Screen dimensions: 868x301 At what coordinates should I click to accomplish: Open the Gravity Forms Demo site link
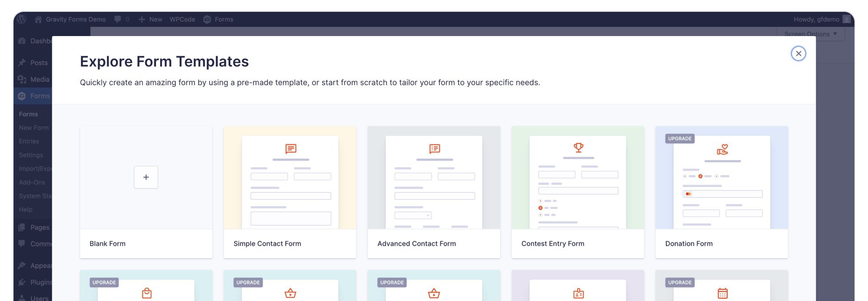pyautogui.click(x=70, y=20)
